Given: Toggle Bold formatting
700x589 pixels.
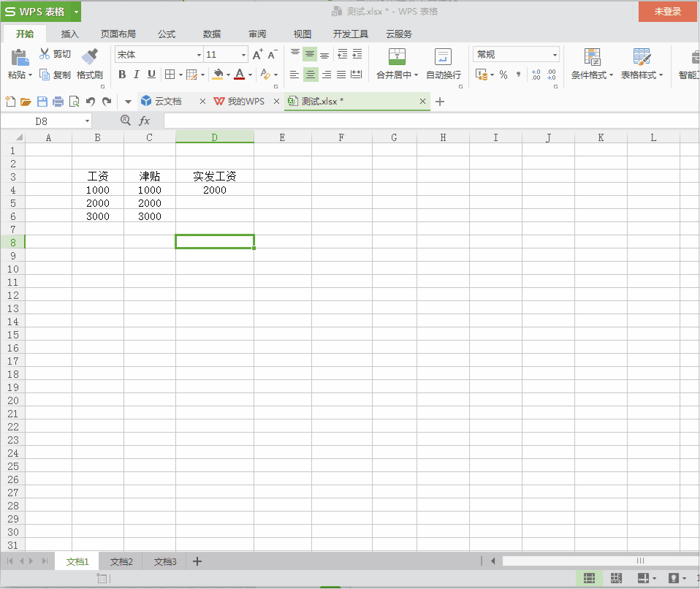Looking at the screenshot, I should [122, 75].
